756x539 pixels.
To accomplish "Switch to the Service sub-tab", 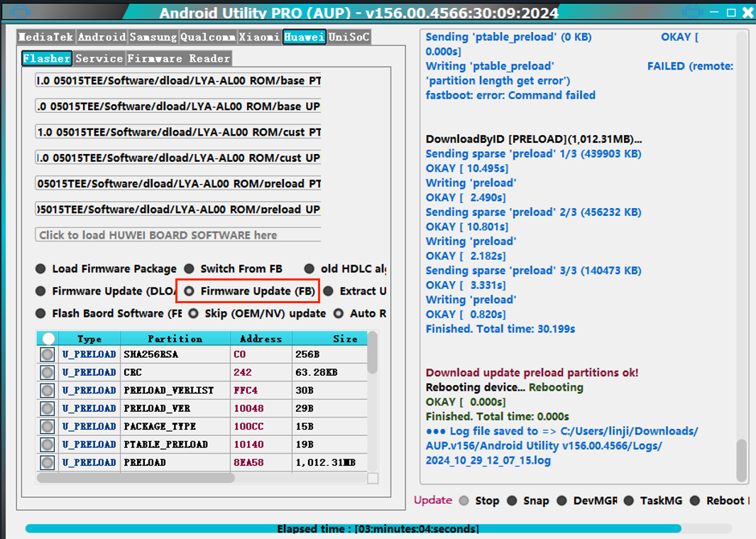I will coord(99,58).
